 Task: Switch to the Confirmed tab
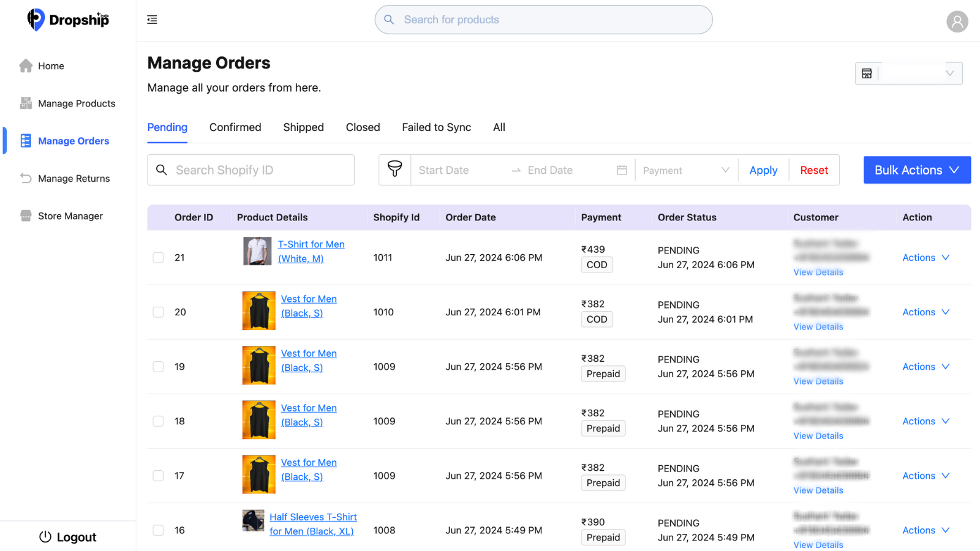(235, 127)
